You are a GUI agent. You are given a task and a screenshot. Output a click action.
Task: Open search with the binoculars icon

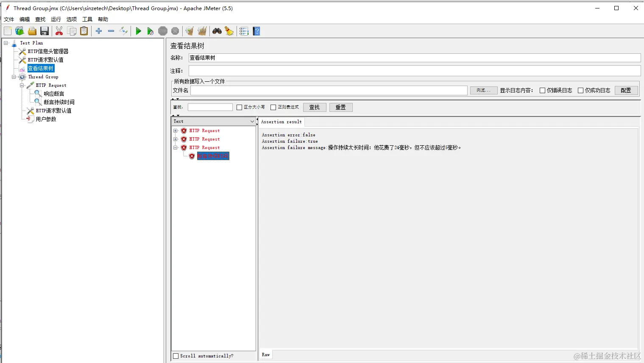pyautogui.click(x=217, y=31)
